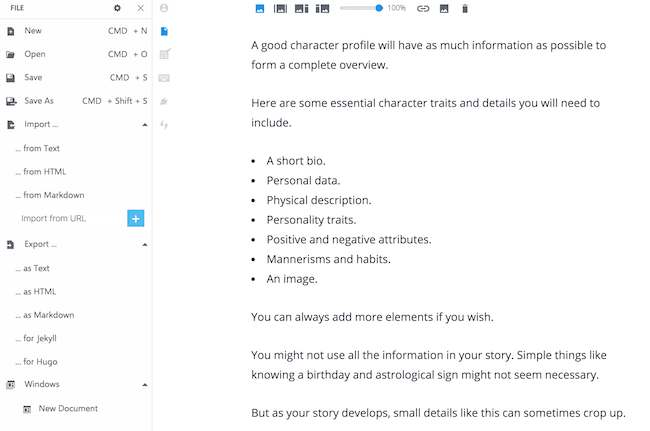The height and width of the screenshot is (431, 650).
Task: Collapse the Export section
Action: tap(144, 244)
